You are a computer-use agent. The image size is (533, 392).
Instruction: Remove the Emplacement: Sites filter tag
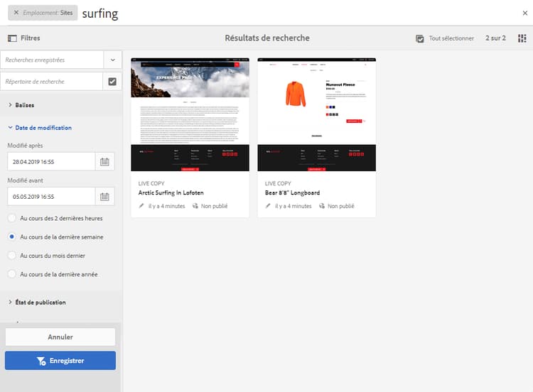(x=16, y=13)
